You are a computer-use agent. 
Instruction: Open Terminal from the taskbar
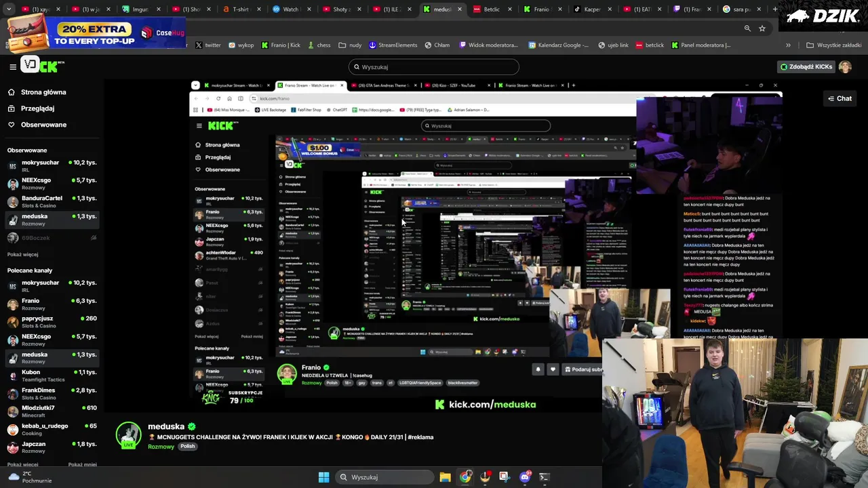tap(544, 477)
